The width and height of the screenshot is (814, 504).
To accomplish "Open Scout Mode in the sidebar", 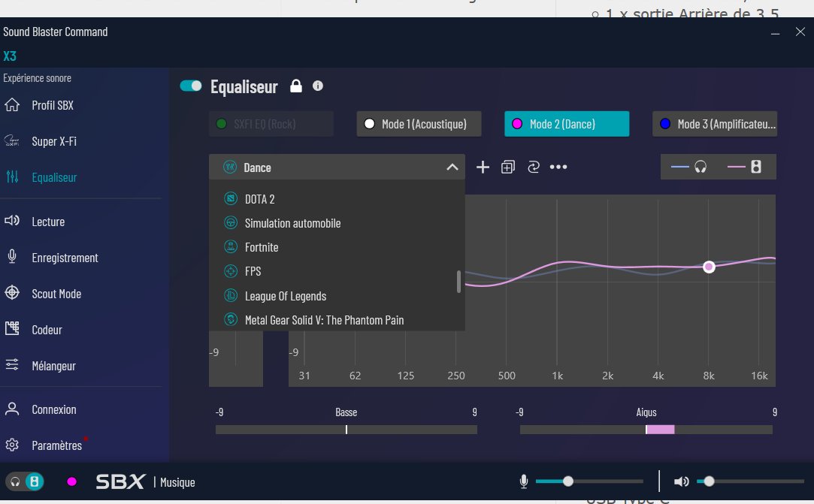I will pos(56,294).
